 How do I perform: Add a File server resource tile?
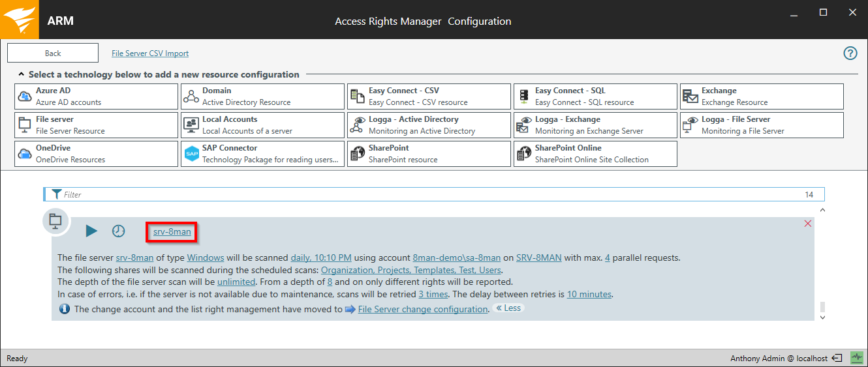[x=96, y=125]
